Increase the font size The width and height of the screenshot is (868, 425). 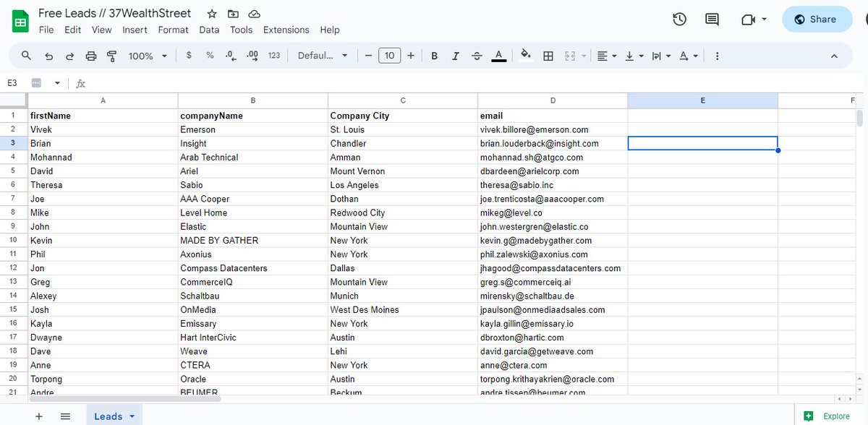tap(411, 56)
